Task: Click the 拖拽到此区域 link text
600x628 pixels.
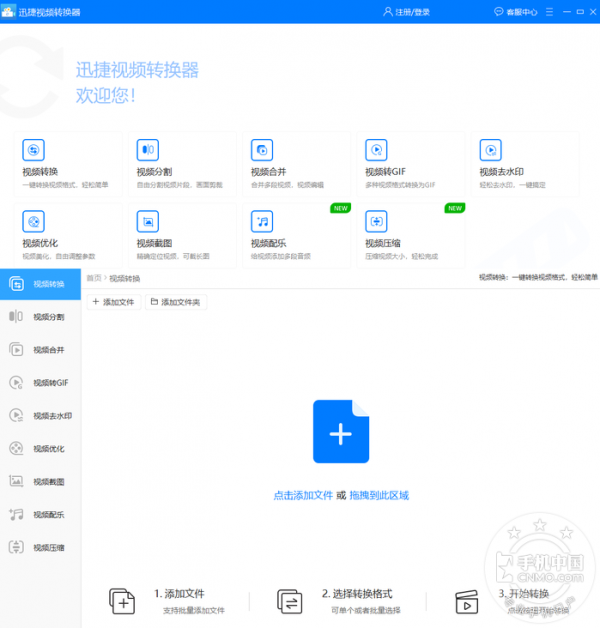Action: click(379, 495)
